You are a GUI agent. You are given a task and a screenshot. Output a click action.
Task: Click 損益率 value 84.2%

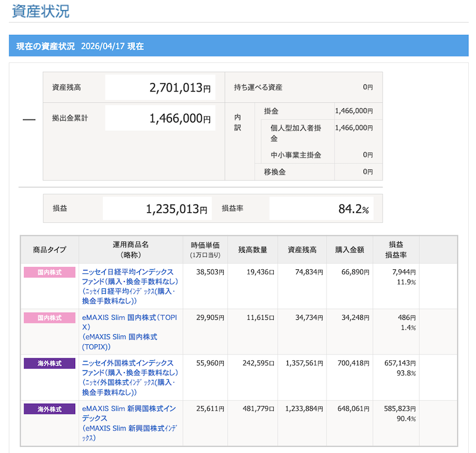(353, 209)
